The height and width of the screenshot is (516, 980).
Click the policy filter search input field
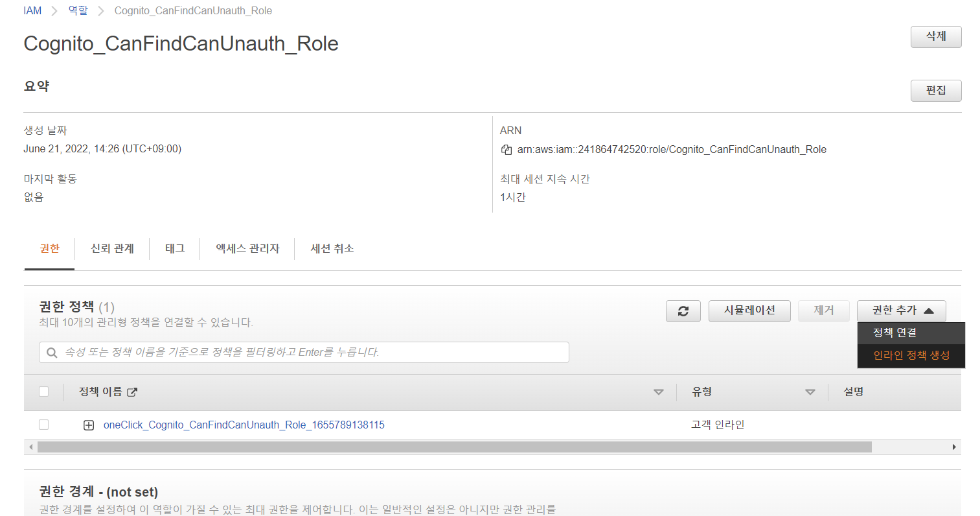304,353
